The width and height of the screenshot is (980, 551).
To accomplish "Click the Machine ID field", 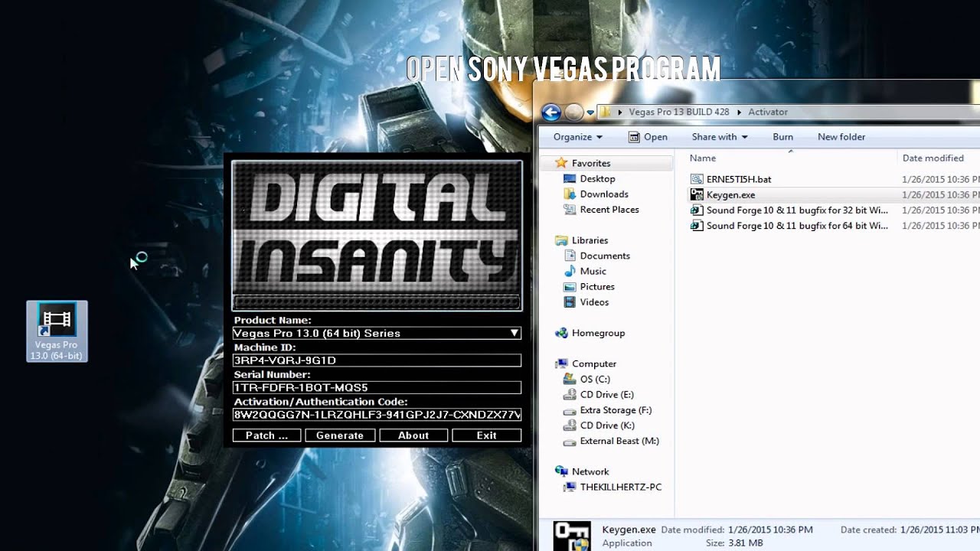I will (377, 360).
